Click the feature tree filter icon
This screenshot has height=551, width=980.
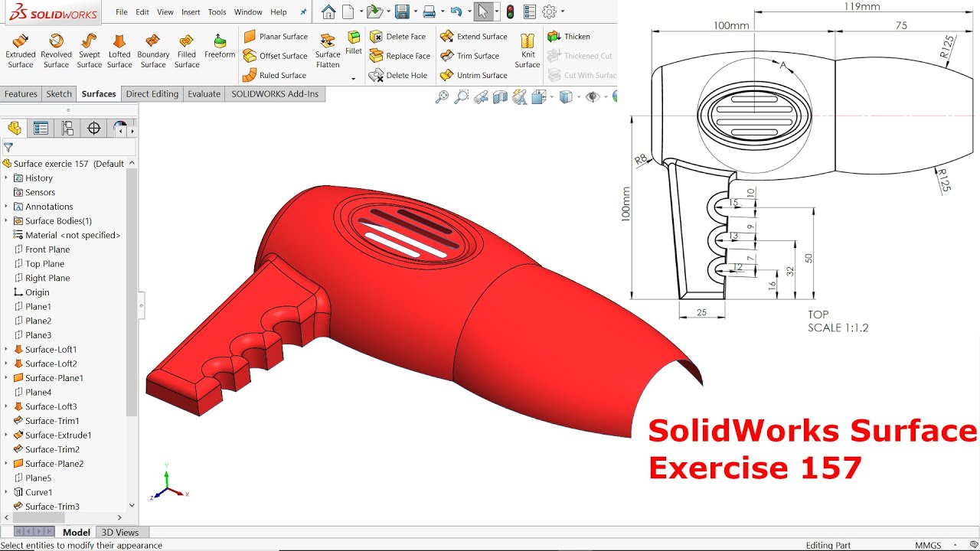pos(8,147)
